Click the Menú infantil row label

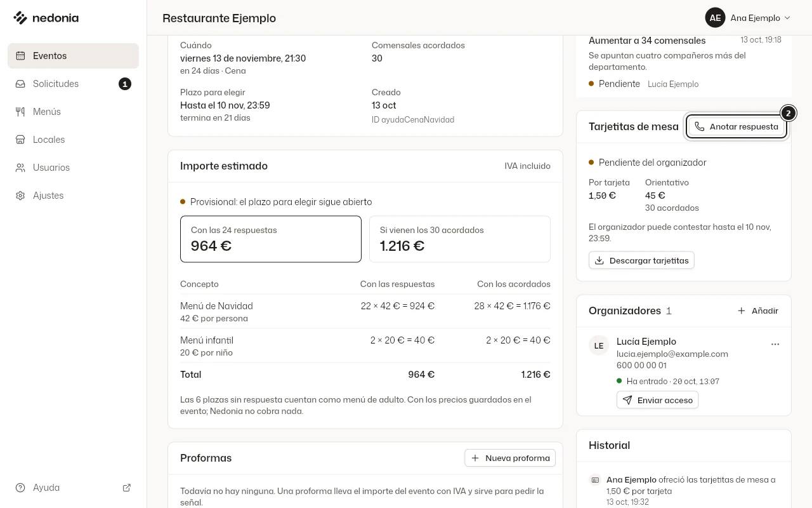pyautogui.click(x=207, y=340)
